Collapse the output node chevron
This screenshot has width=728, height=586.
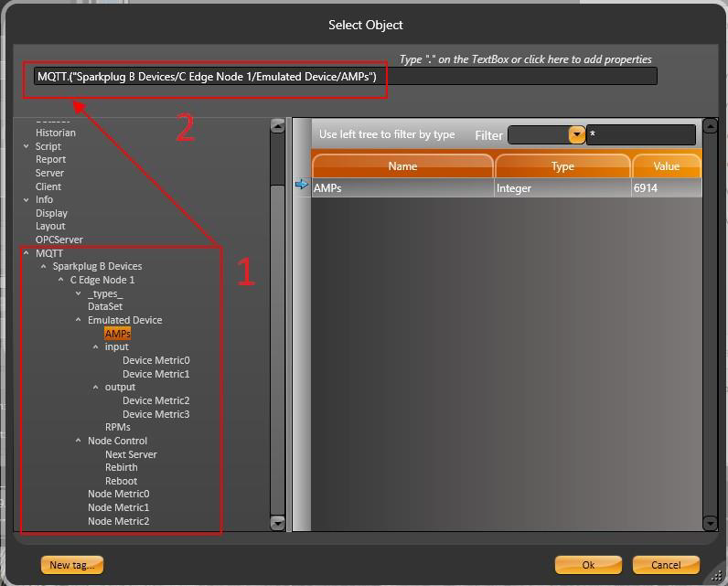[x=95, y=387]
